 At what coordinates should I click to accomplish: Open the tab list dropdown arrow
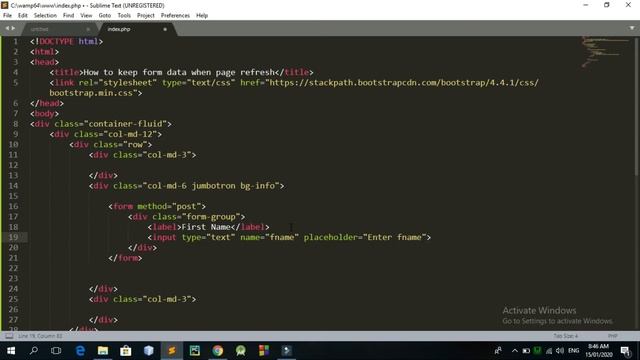tap(632, 28)
